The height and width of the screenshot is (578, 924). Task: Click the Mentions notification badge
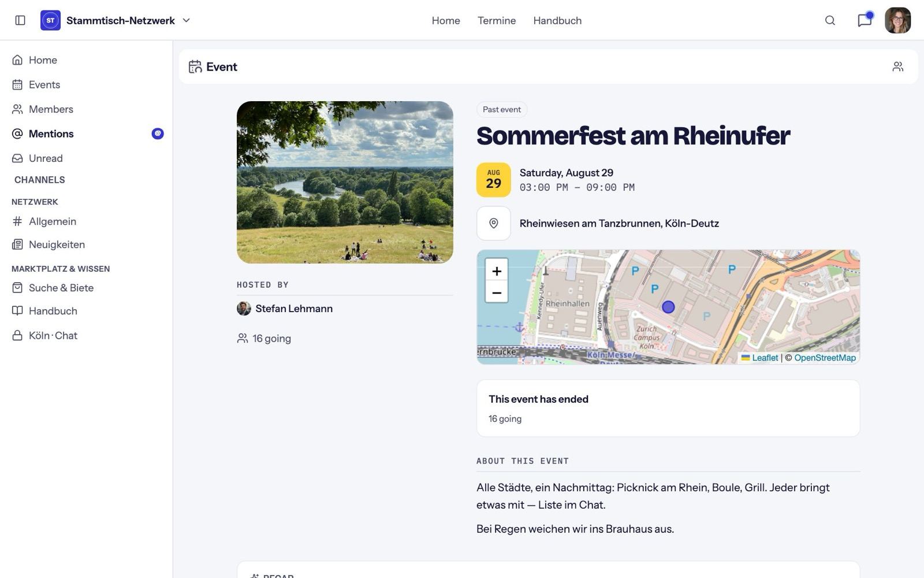tap(158, 134)
